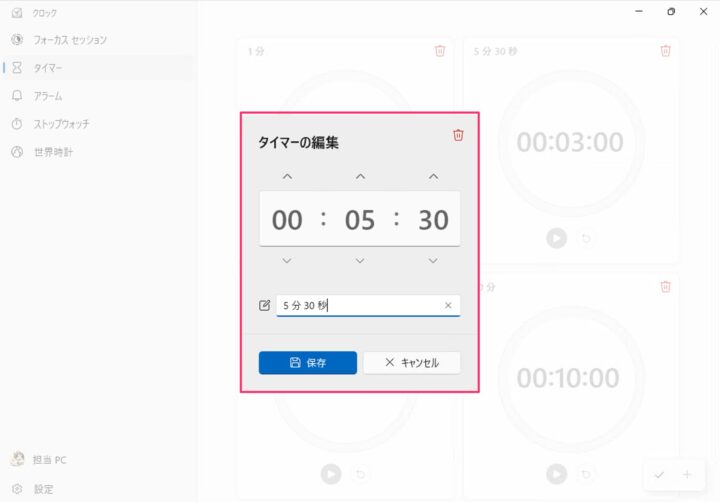Increase the seconds value with up chevron

(433, 177)
